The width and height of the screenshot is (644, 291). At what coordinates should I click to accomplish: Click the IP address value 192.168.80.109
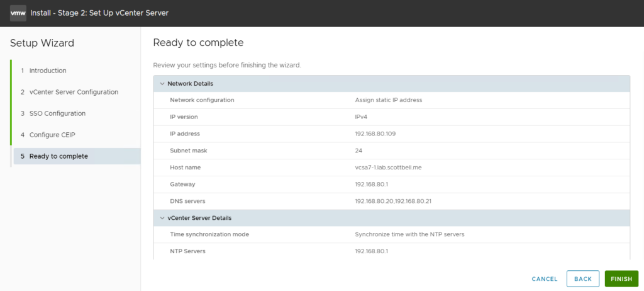[x=375, y=134]
